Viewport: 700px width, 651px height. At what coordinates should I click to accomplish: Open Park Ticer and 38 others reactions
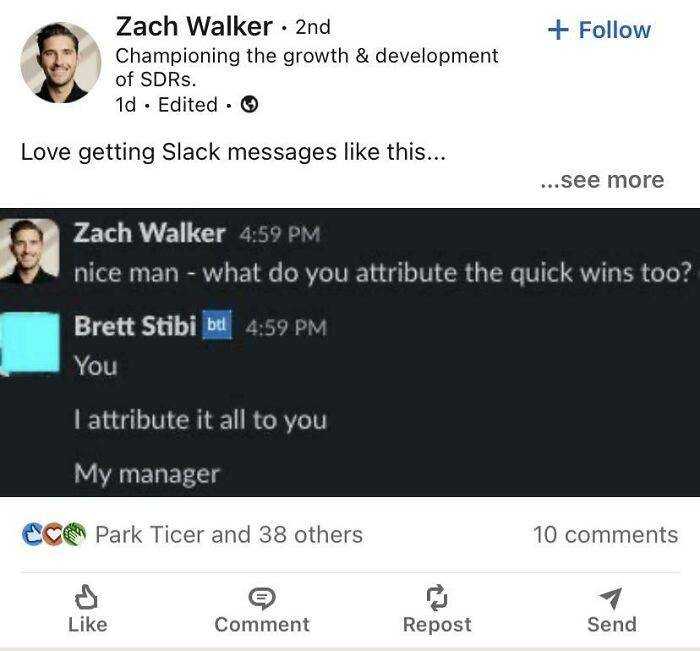(x=229, y=535)
